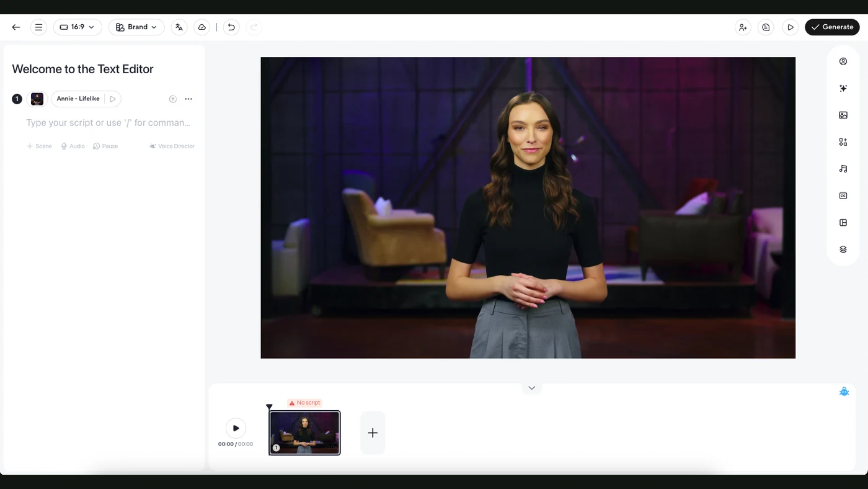Undo the last action
The height and width of the screenshot is (489, 868).
coord(231,27)
